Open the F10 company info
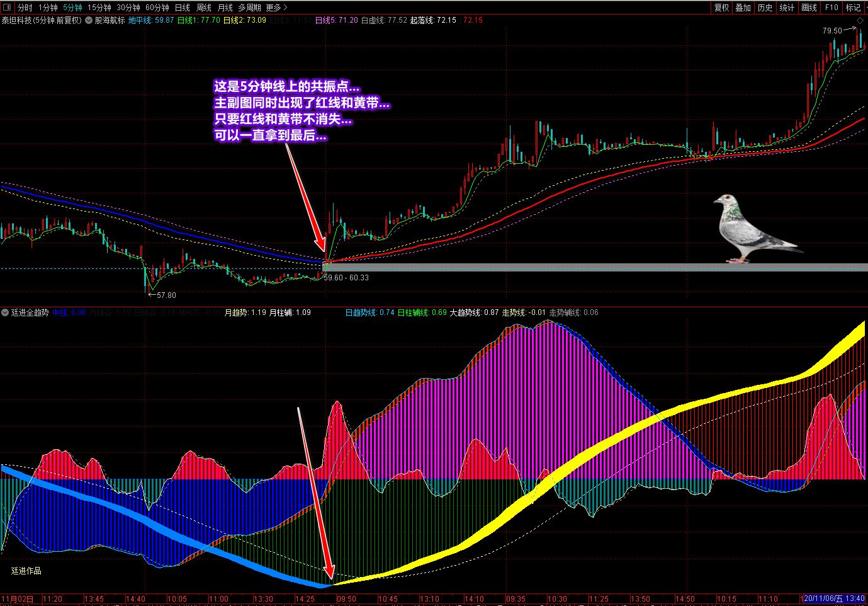Image resolution: width=868 pixels, height=606 pixels. [831, 8]
